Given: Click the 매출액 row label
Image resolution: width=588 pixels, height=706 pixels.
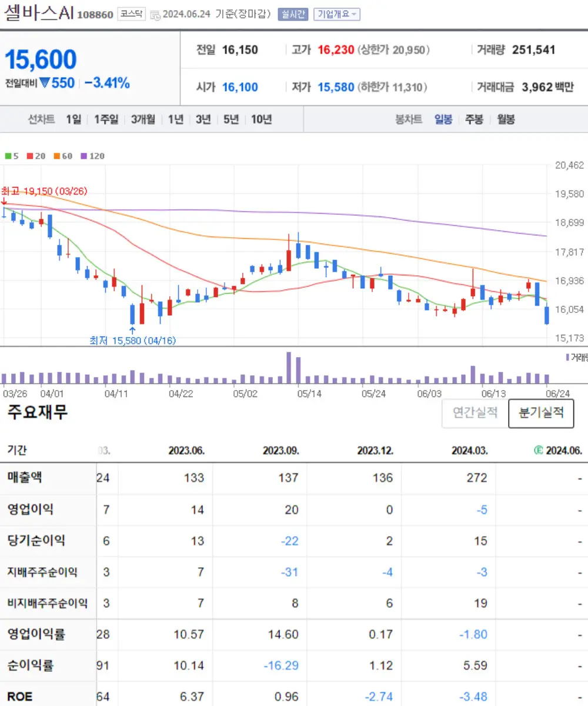Looking at the screenshot, I should (25, 478).
